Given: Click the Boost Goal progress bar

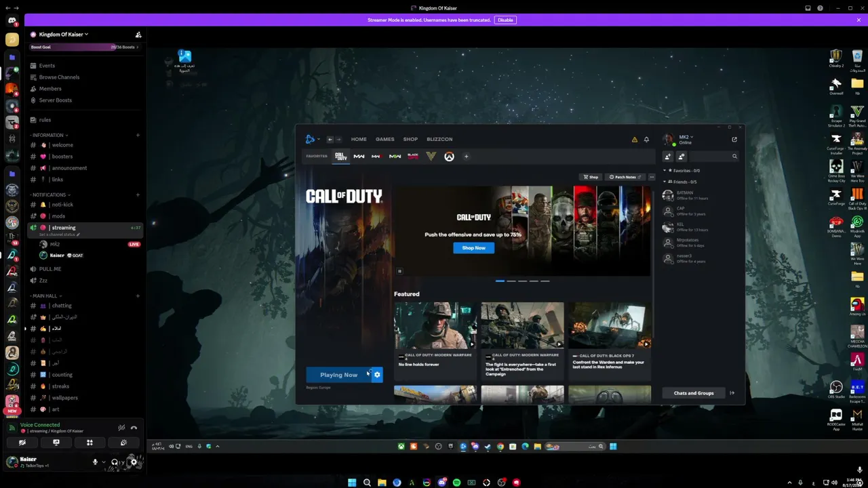Looking at the screenshot, I should (85, 47).
